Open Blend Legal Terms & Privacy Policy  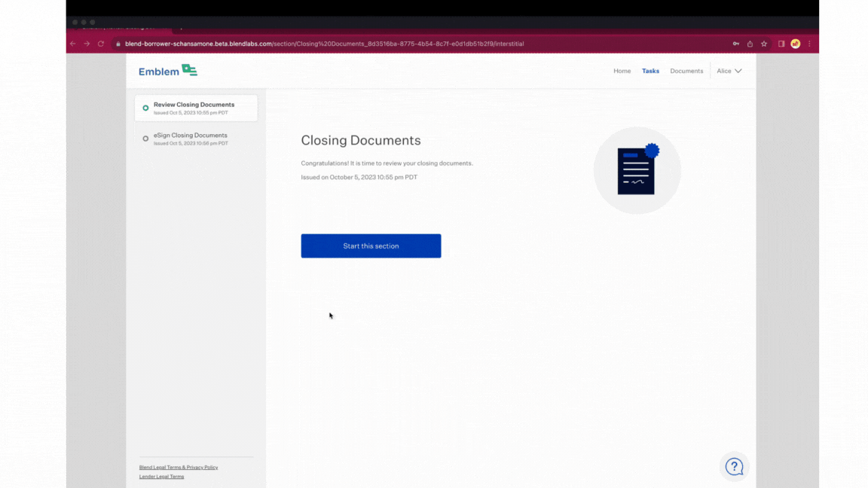pyautogui.click(x=178, y=467)
